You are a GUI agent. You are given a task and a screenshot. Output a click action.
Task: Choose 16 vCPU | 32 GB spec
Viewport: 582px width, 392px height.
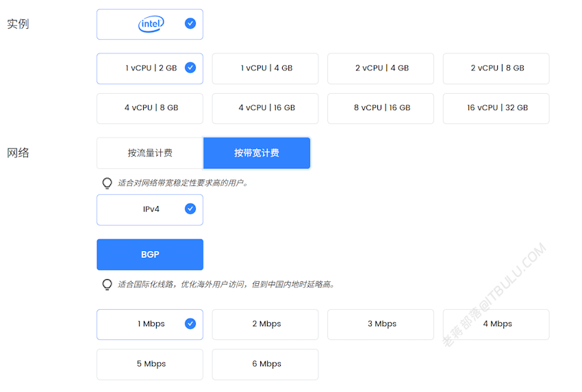496,108
